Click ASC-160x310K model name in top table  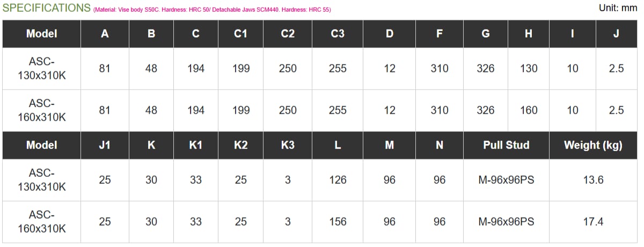[x=42, y=110]
